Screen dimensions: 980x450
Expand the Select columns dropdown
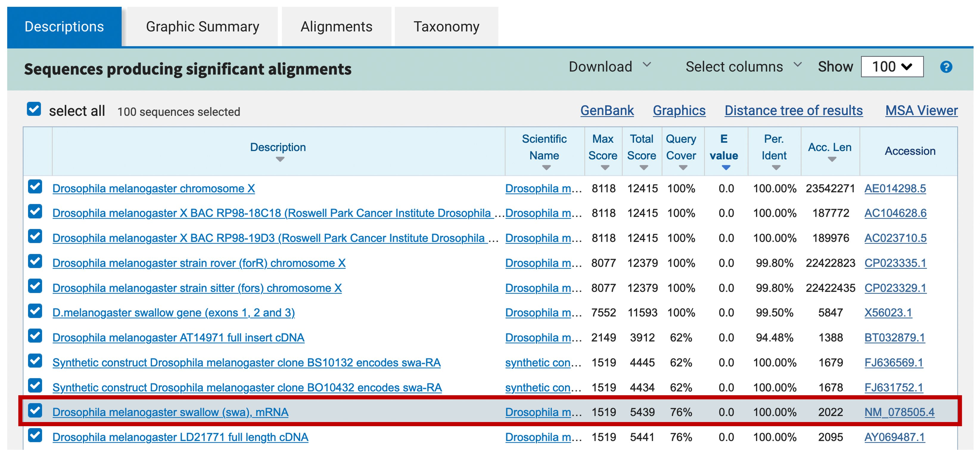[743, 66]
